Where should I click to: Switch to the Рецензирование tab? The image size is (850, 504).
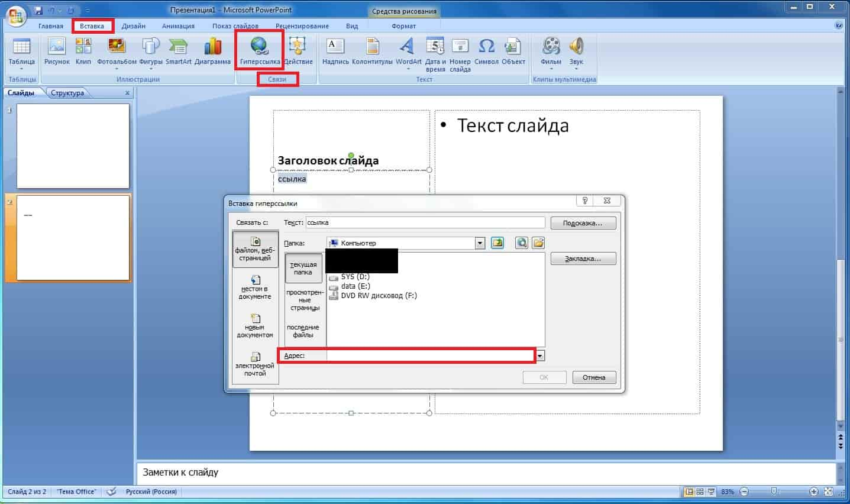pyautogui.click(x=302, y=26)
